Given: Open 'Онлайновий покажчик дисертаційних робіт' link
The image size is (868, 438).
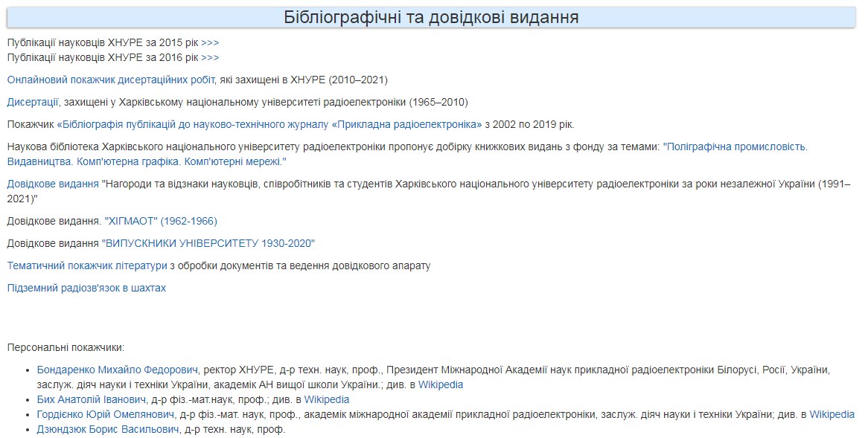Looking at the screenshot, I should tap(111, 80).
